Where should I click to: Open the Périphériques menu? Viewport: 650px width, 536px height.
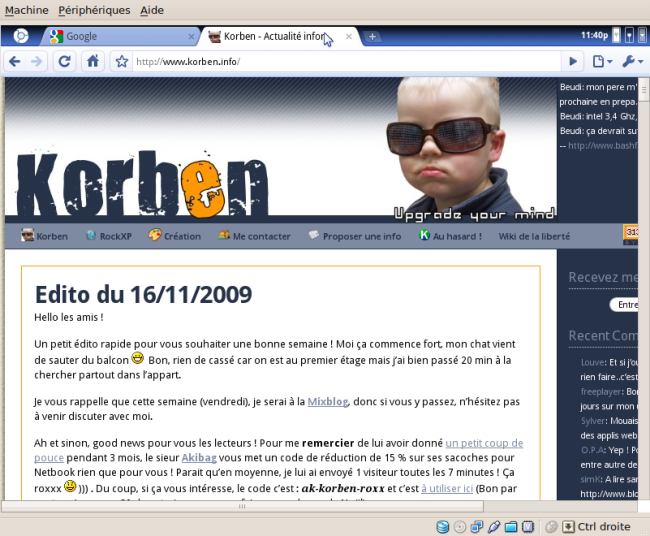click(x=94, y=10)
